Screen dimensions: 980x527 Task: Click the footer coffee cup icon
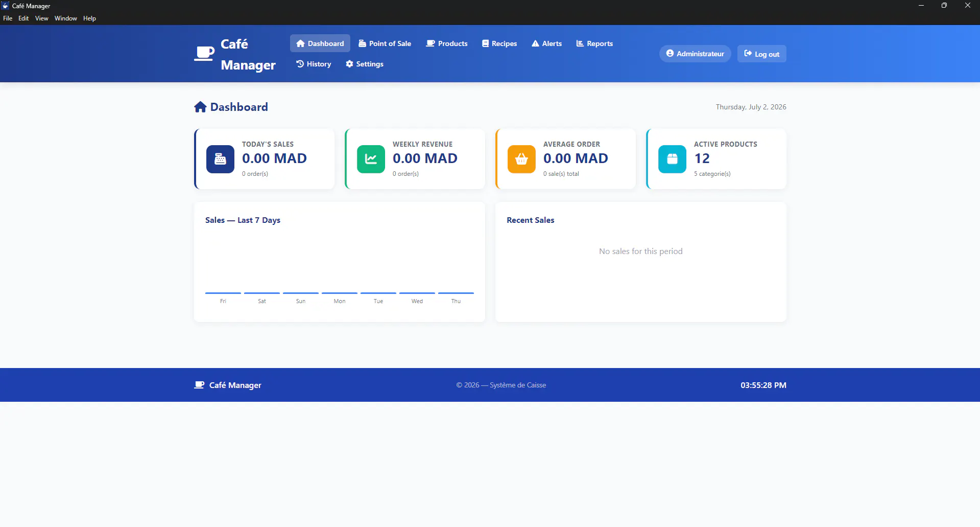pyautogui.click(x=199, y=385)
